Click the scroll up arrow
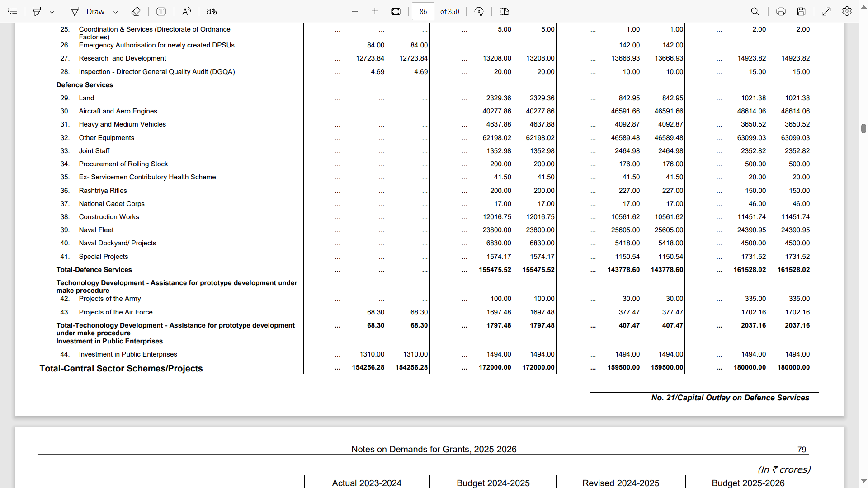868x488 pixels. [x=863, y=8]
